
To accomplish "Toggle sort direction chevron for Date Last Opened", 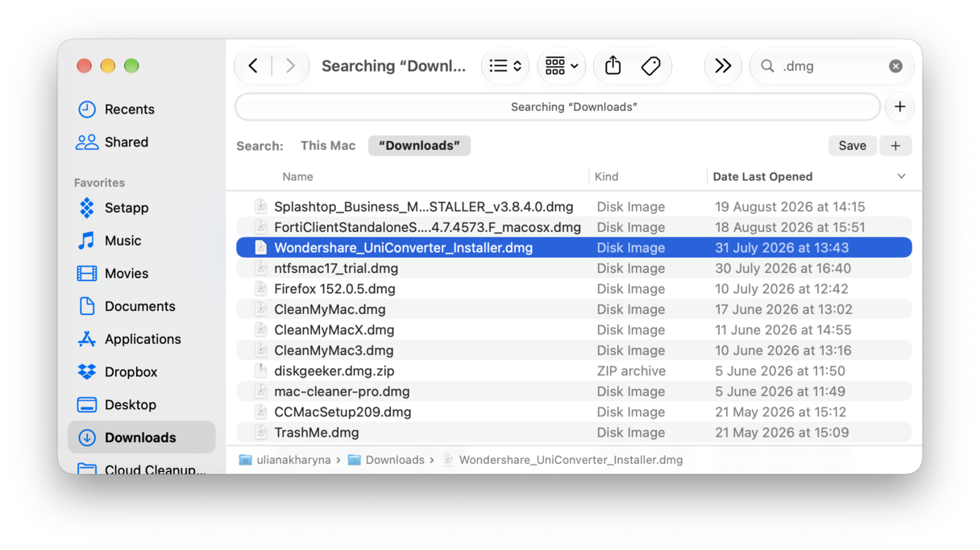I will click(901, 176).
